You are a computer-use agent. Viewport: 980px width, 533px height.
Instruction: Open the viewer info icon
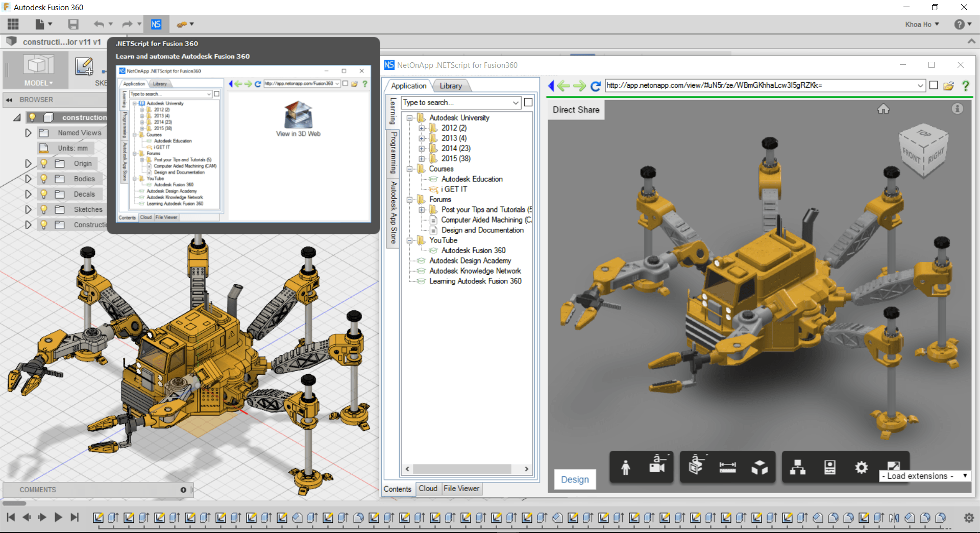(x=958, y=108)
